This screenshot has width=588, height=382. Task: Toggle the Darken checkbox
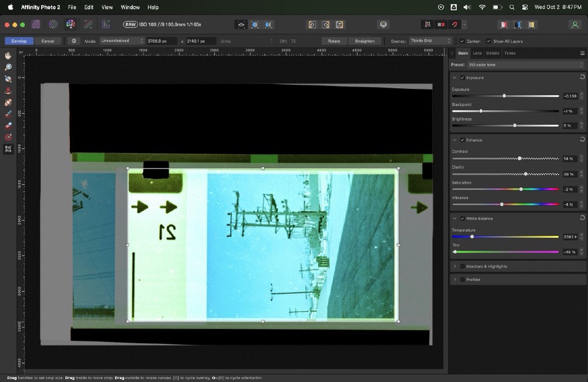[462, 41]
